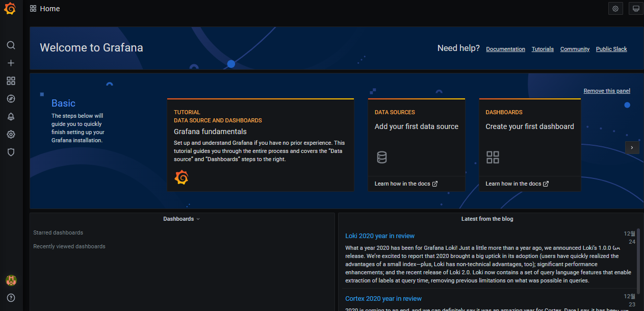Click the Starred dashboards heading
The image size is (644, 311).
pyautogui.click(x=58, y=232)
